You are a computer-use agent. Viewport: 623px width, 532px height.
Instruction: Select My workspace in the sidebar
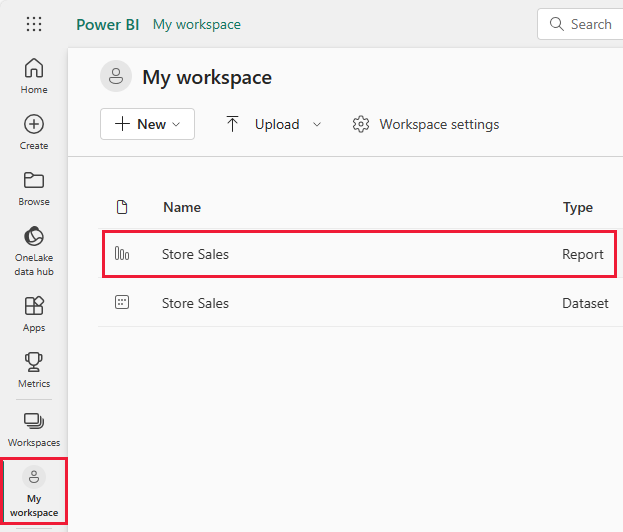(x=34, y=492)
